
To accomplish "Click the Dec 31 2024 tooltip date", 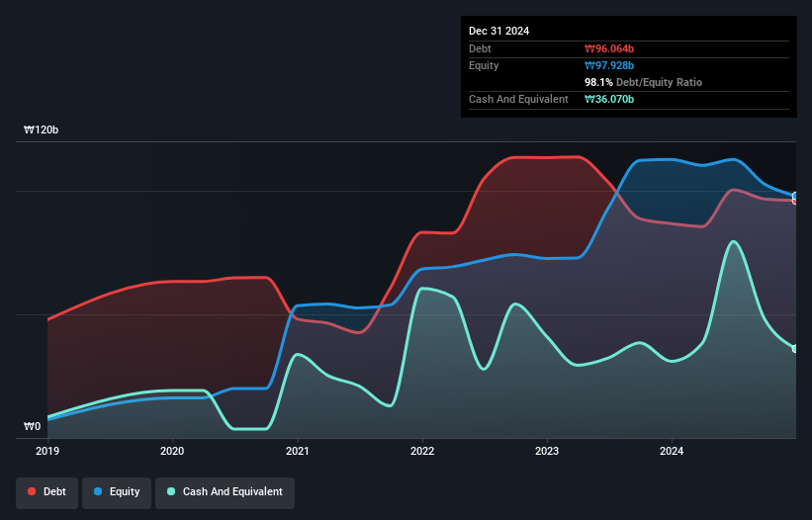I will pyautogui.click(x=498, y=31).
